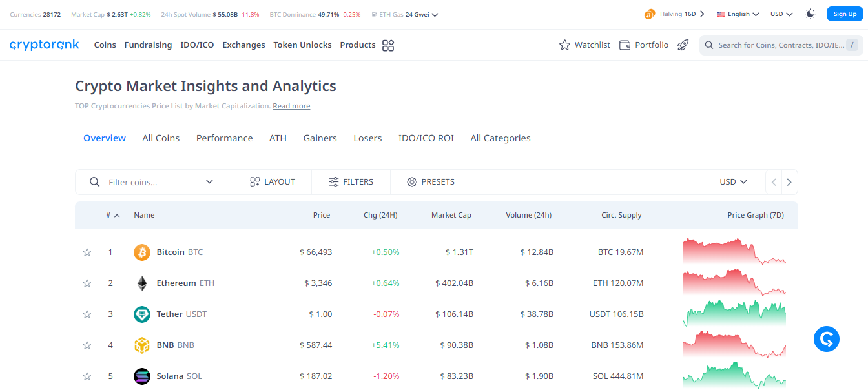Expand the ETH Gas dropdown
868x390 pixels.
[x=435, y=14]
